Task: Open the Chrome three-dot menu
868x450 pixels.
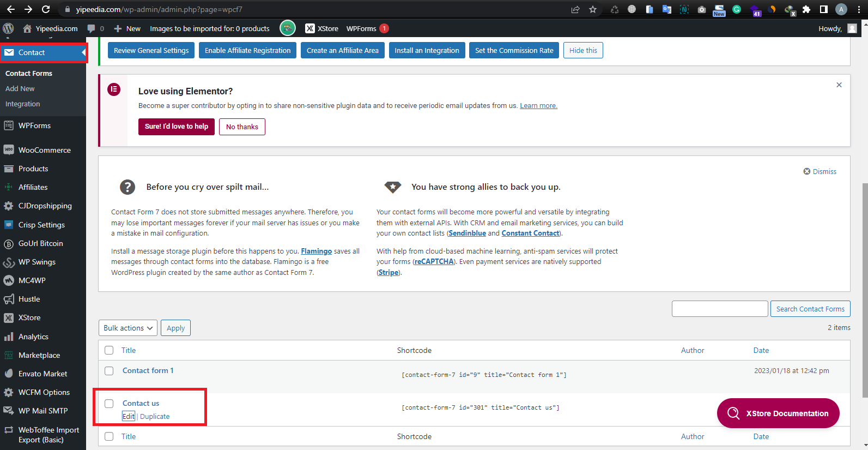Action: pos(859,9)
